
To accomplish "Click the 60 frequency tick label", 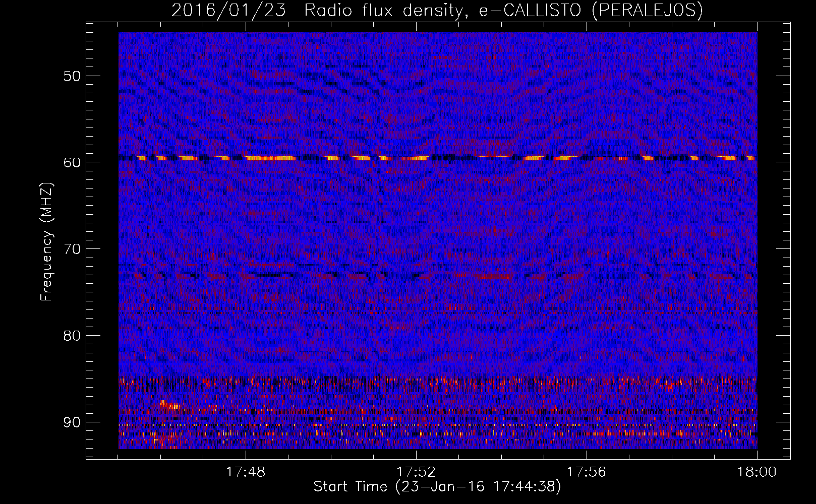I will tap(72, 162).
